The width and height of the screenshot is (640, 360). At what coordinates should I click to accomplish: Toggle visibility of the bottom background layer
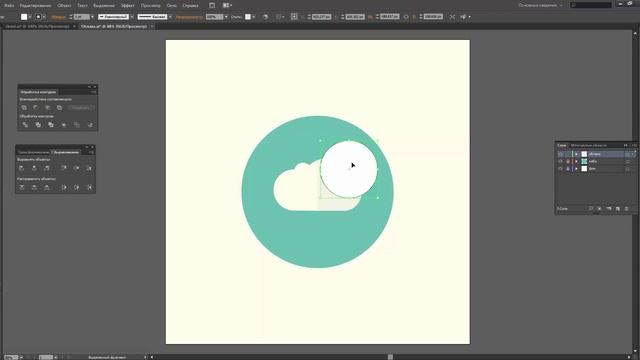click(x=560, y=169)
